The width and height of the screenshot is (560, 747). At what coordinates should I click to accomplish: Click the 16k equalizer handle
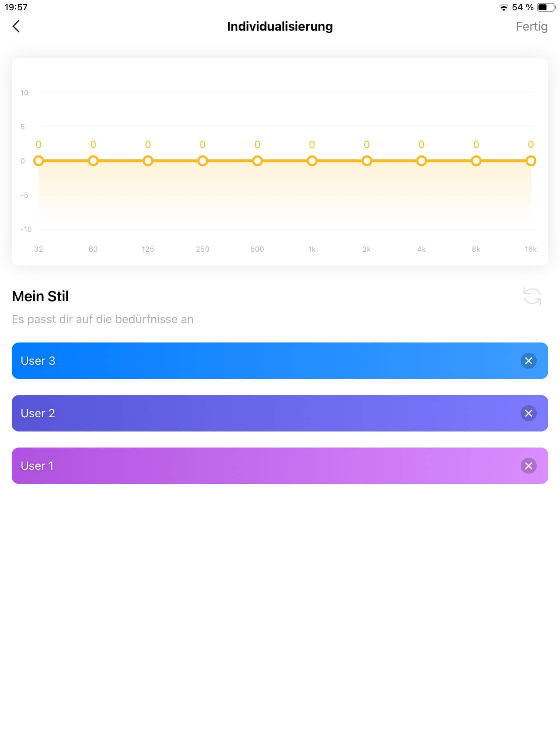coord(531,161)
